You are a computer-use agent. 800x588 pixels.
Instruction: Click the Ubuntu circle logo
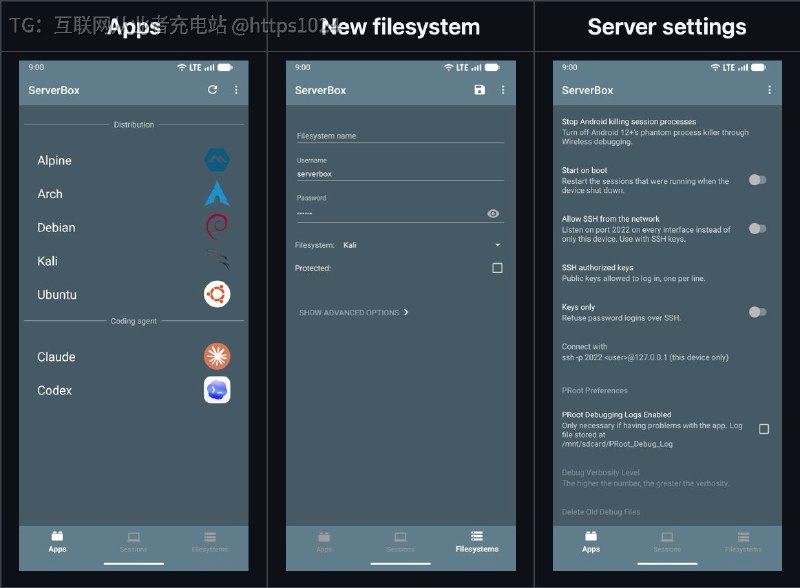pos(217,294)
